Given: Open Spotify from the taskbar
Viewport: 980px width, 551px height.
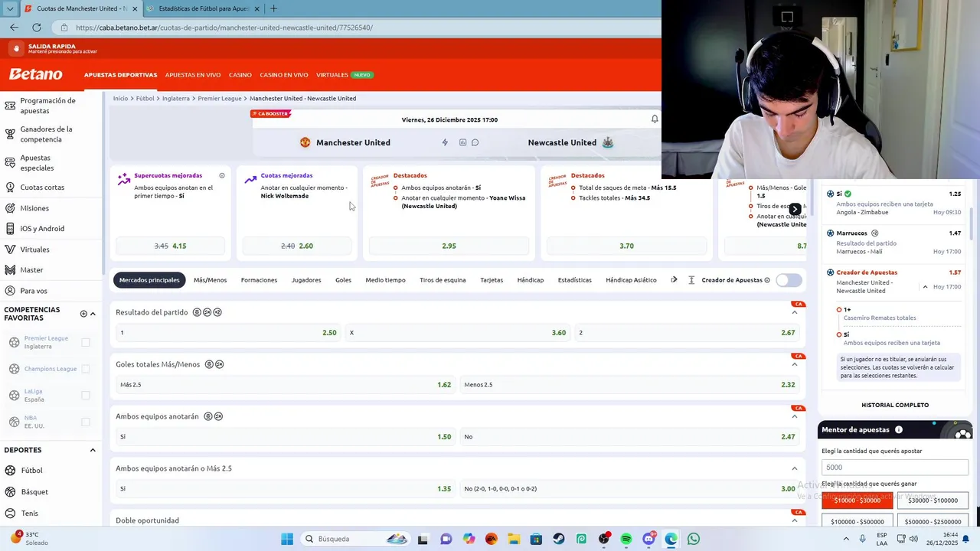Looking at the screenshot, I should coord(626,539).
